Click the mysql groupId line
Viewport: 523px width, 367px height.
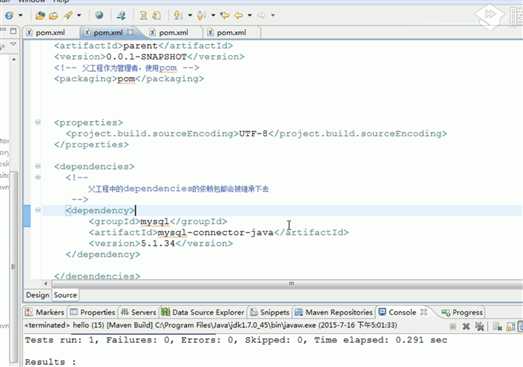click(x=158, y=221)
